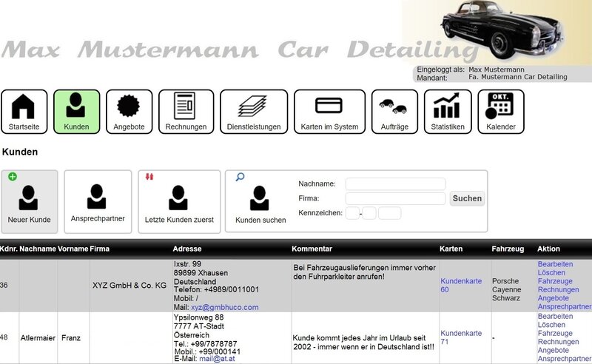Go to Rechnungen invoices icon

(x=186, y=112)
